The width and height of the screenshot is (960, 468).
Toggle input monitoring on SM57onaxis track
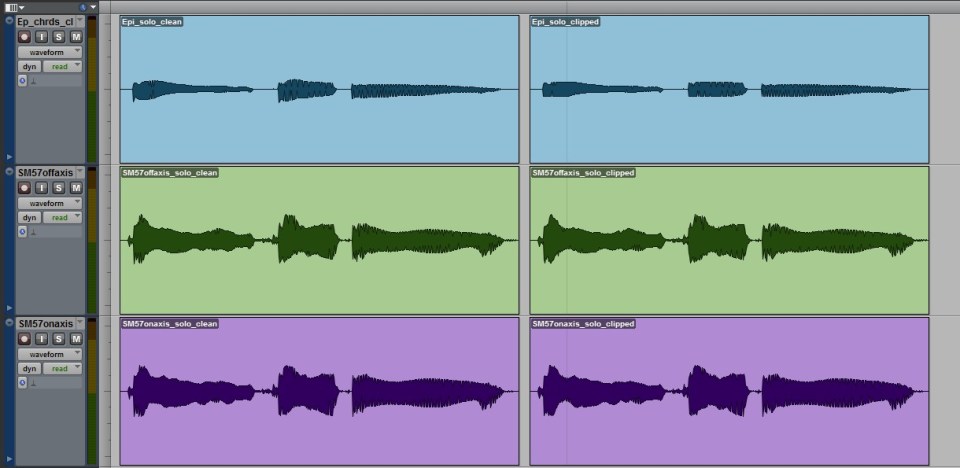click(42, 339)
